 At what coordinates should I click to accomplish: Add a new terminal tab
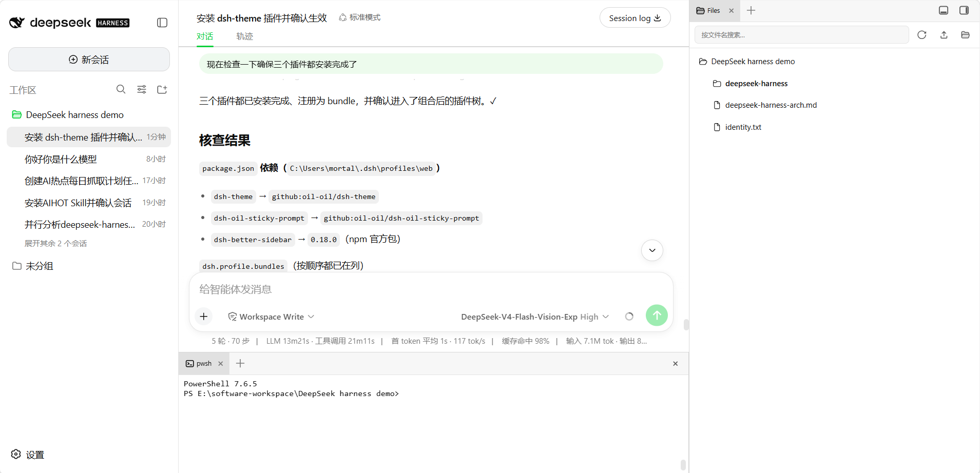pyautogui.click(x=240, y=363)
